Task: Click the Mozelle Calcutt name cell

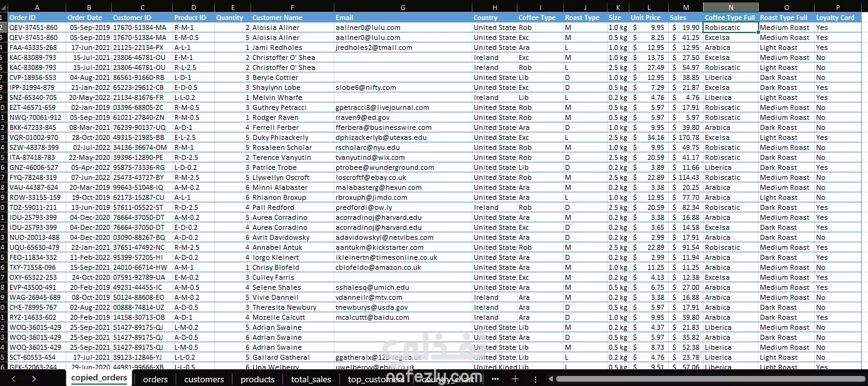Action: [x=292, y=317]
